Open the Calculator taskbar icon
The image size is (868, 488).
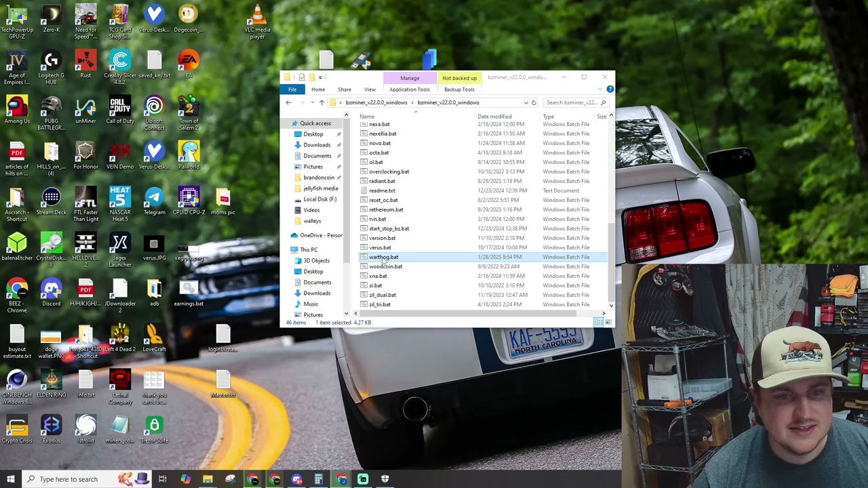318,479
